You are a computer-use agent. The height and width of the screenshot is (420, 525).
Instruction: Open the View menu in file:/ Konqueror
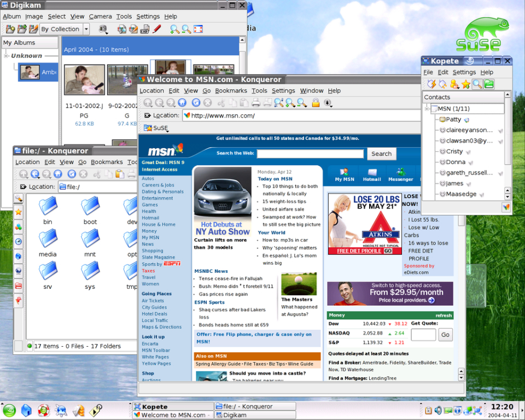(x=67, y=162)
